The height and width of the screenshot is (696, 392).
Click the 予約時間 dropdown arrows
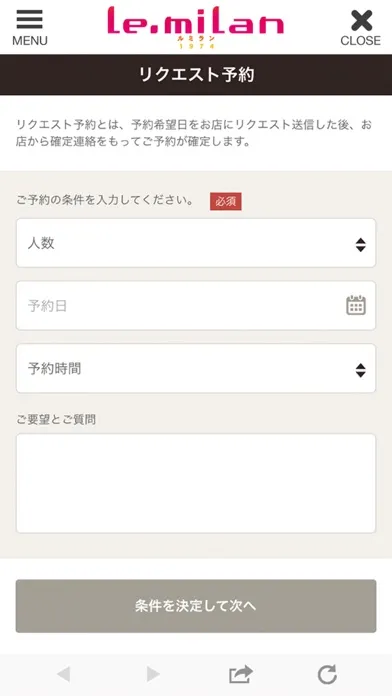[x=360, y=370]
